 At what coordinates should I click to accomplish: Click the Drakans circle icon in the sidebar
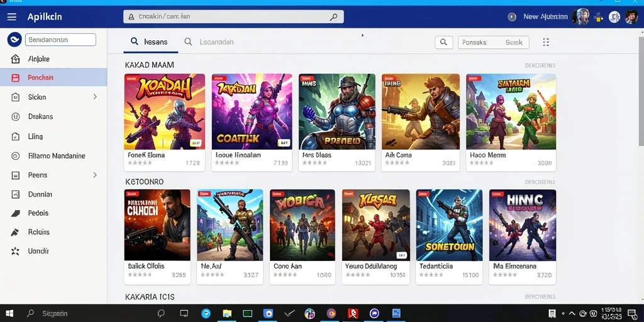click(x=15, y=116)
